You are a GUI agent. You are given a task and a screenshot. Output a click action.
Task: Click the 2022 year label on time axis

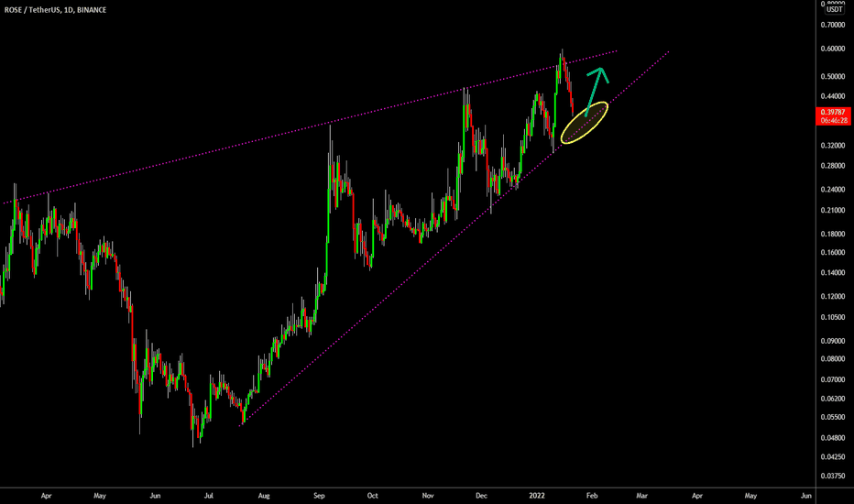[537, 496]
